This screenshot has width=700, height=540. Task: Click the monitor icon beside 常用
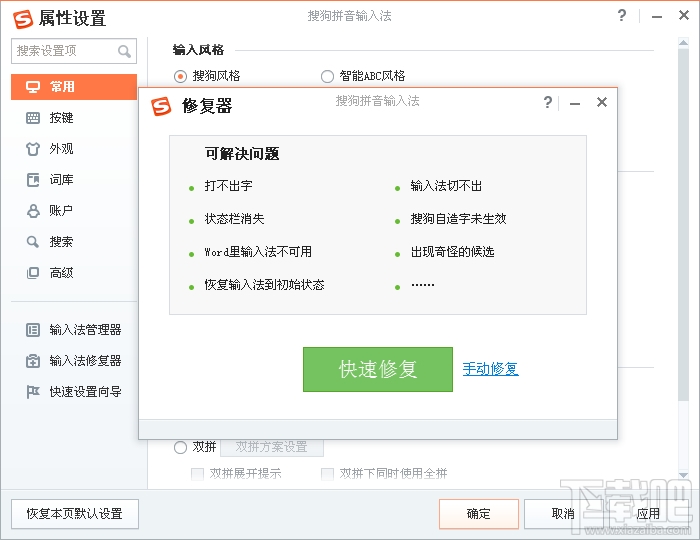tap(33, 87)
